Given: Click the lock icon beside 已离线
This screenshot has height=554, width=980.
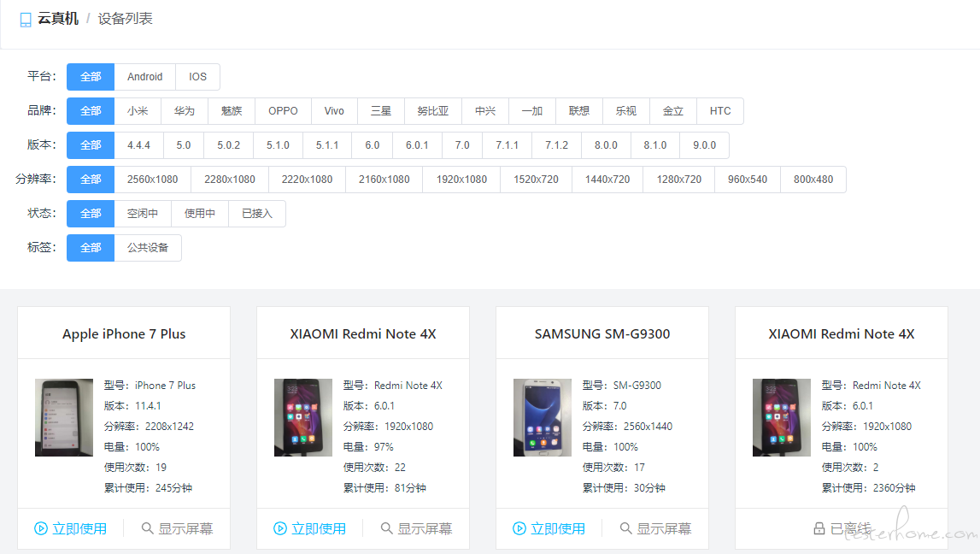Looking at the screenshot, I should pos(819,528).
